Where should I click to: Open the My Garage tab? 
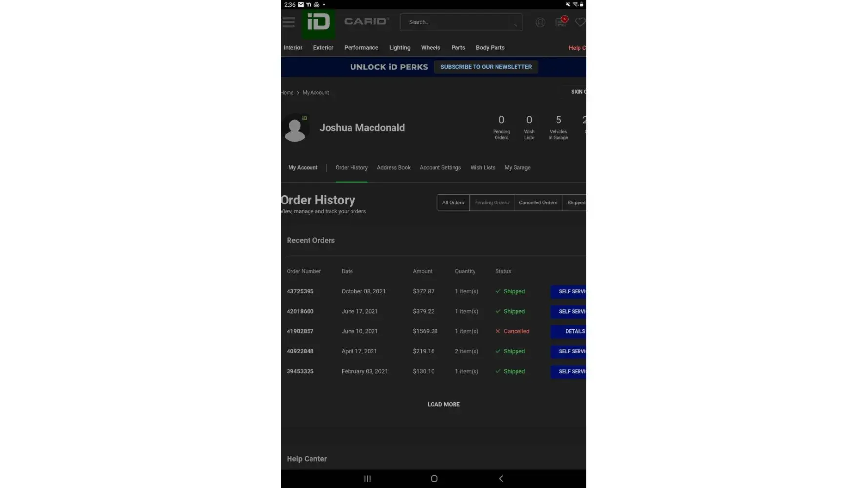[x=517, y=168]
